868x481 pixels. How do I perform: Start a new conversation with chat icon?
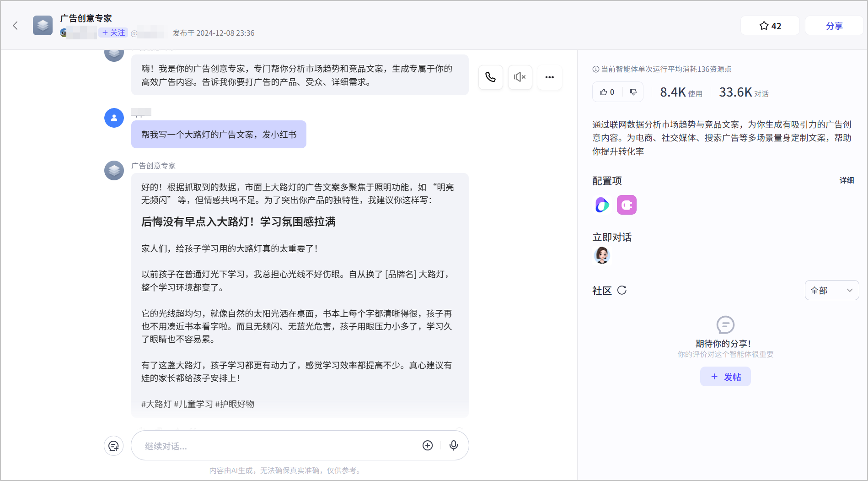coord(114,445)
